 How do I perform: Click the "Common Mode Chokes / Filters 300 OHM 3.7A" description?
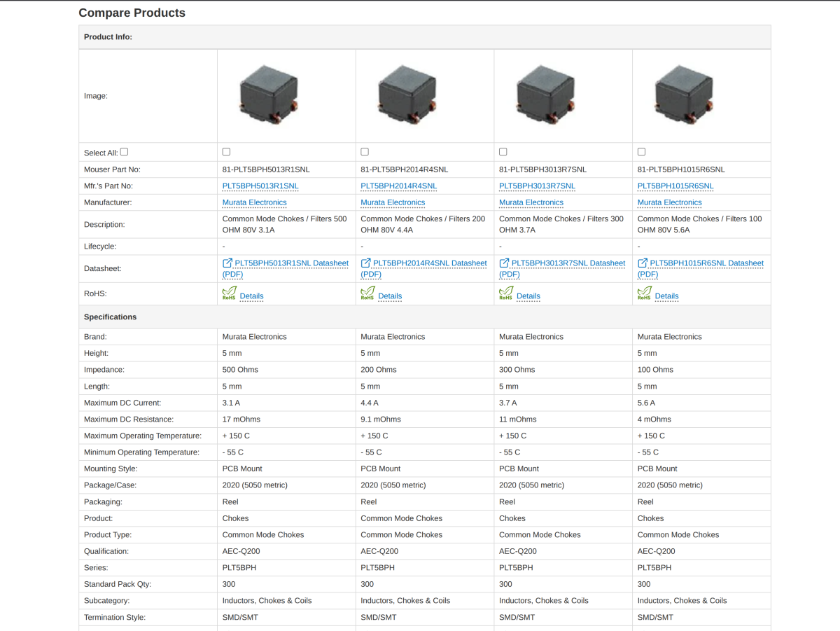tap(561, 224)
